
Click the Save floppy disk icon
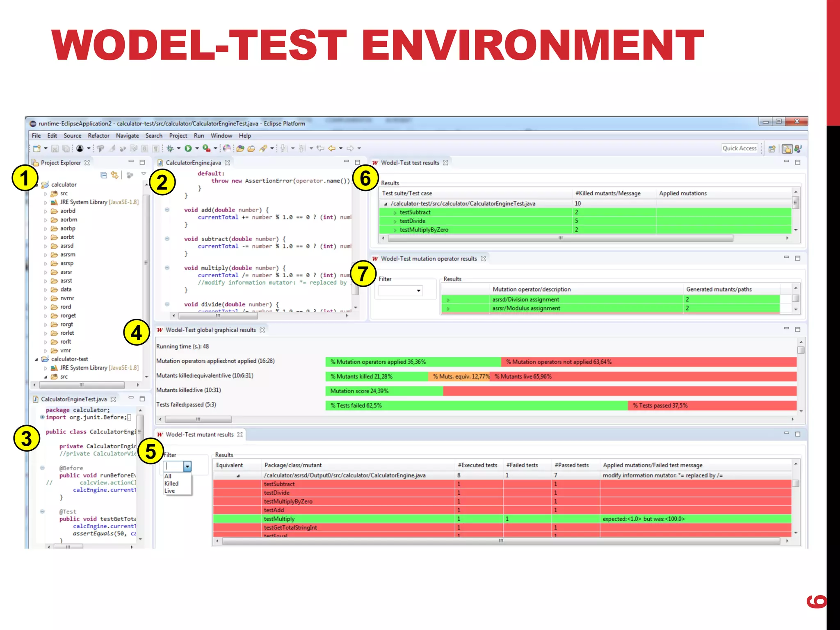tap(55, 148)
